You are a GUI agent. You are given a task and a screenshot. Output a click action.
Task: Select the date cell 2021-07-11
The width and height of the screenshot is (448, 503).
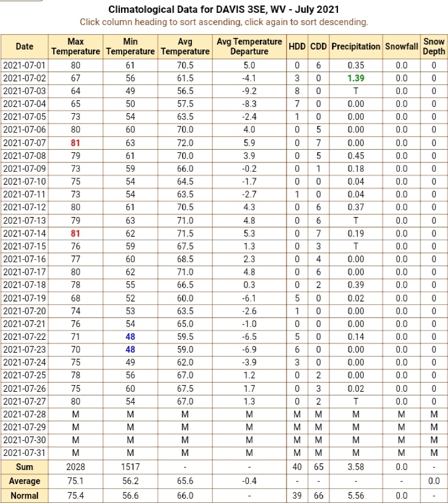coord(24,194)
